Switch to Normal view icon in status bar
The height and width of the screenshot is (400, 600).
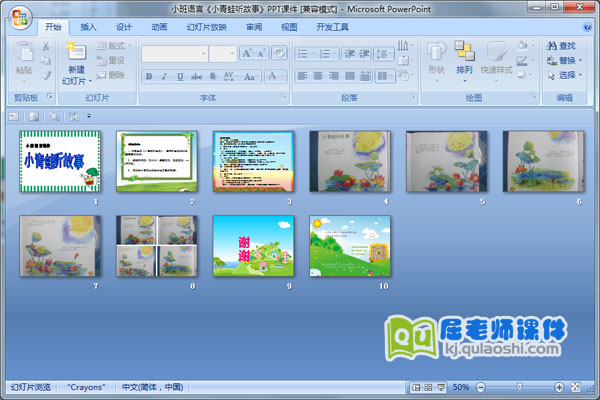click(x=416, y=387)
